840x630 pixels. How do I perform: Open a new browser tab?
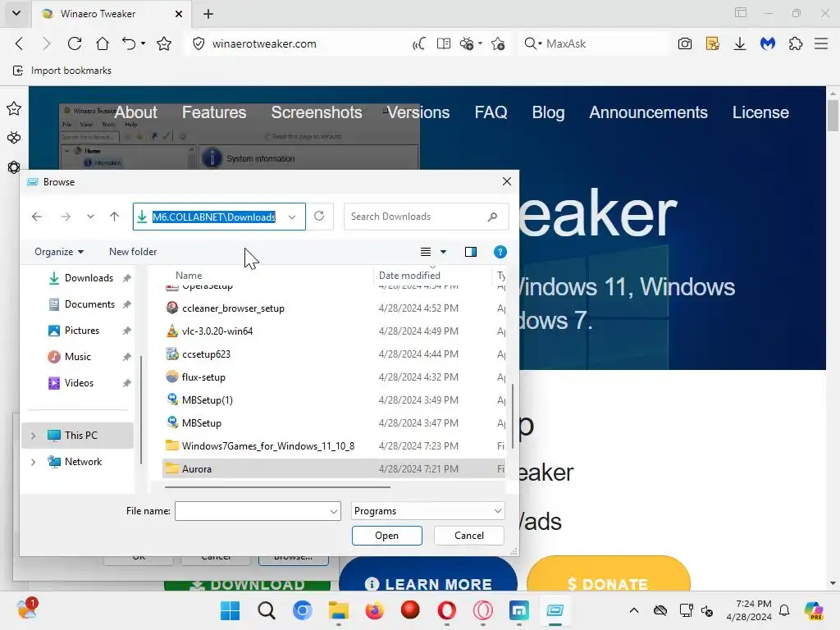click(x=208, y=14)
